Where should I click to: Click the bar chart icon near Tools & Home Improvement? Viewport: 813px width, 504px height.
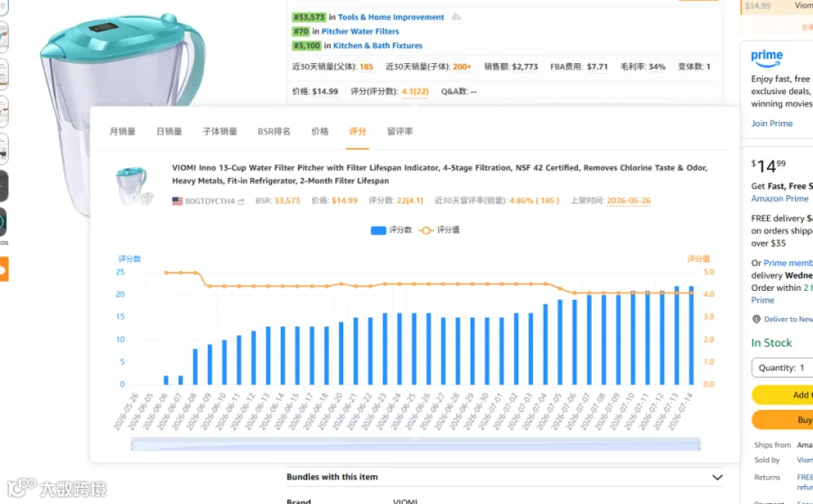(456, 17)
